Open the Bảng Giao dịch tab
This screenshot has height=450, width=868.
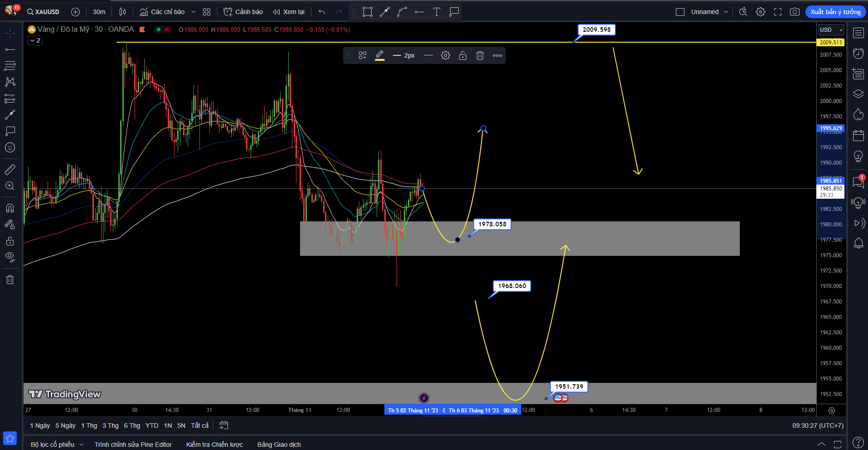(279, 445)
